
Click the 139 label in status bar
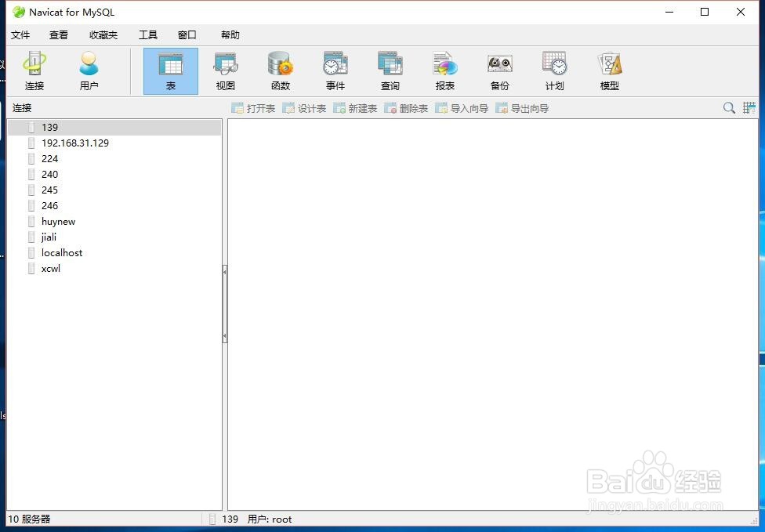tap(230, 519)
